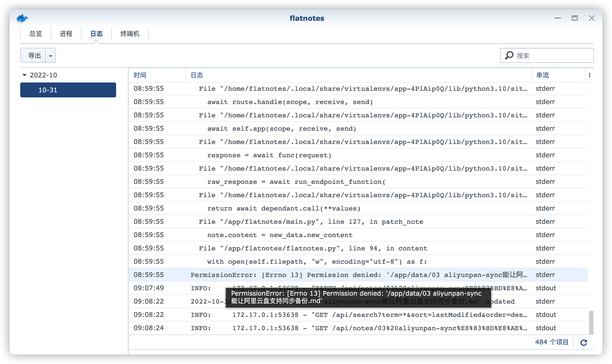Select the main.py line 127 patch_note row
This screenshot has height=364, width=612.
[x=358, y=221]
